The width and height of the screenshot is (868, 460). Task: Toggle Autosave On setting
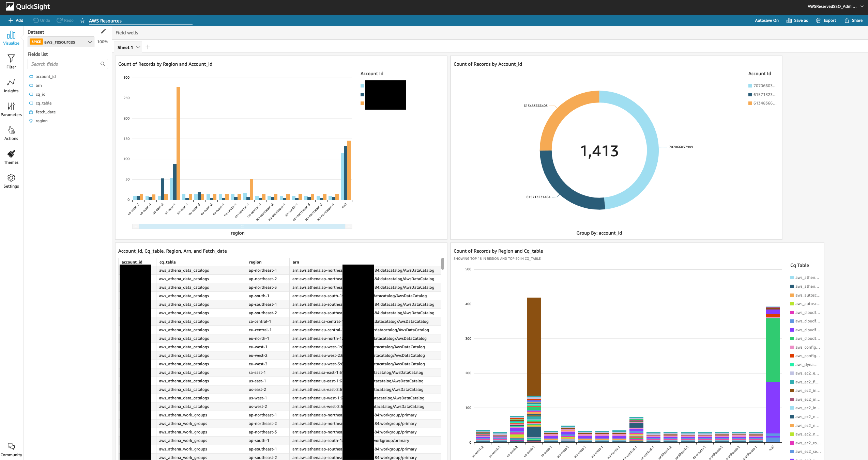[766, 20]
